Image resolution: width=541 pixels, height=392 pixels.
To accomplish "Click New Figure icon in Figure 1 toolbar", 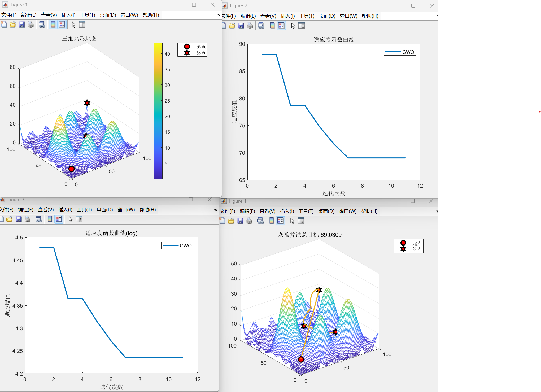I will (x=4, y=25).
